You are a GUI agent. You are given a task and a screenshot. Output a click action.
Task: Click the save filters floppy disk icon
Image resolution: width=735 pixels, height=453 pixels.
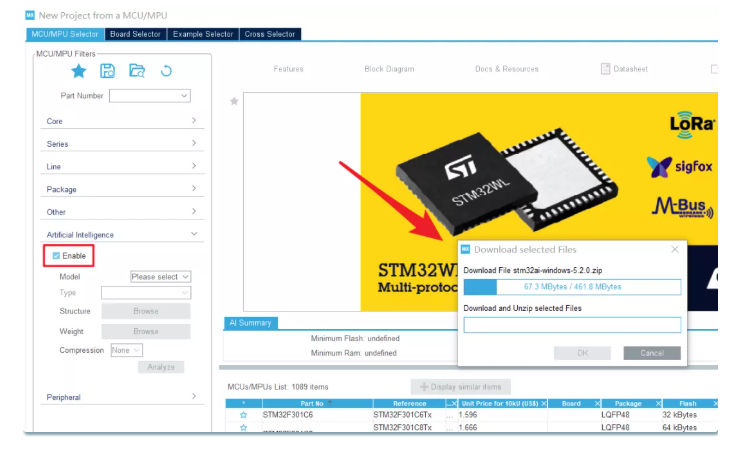(x=108, y=71)
